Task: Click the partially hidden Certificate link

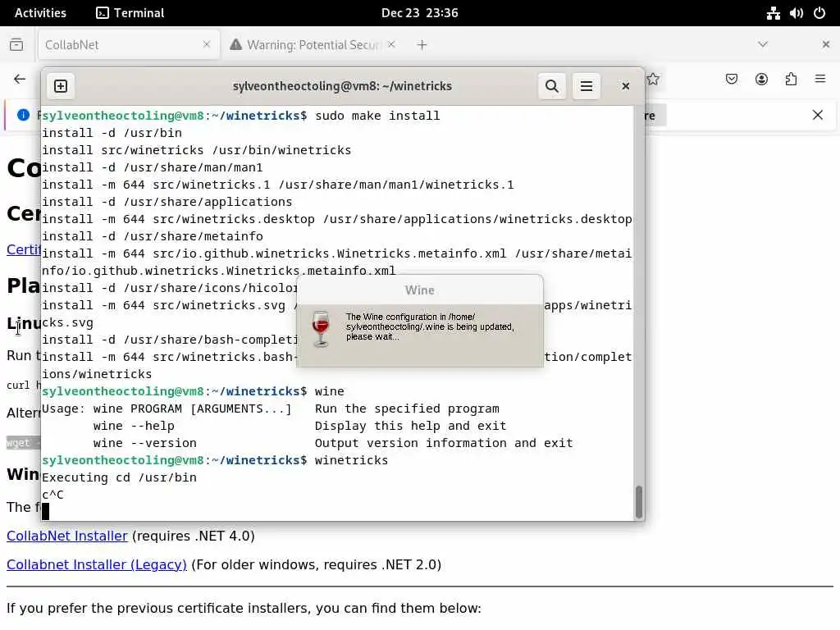Action: pos(24,249)
